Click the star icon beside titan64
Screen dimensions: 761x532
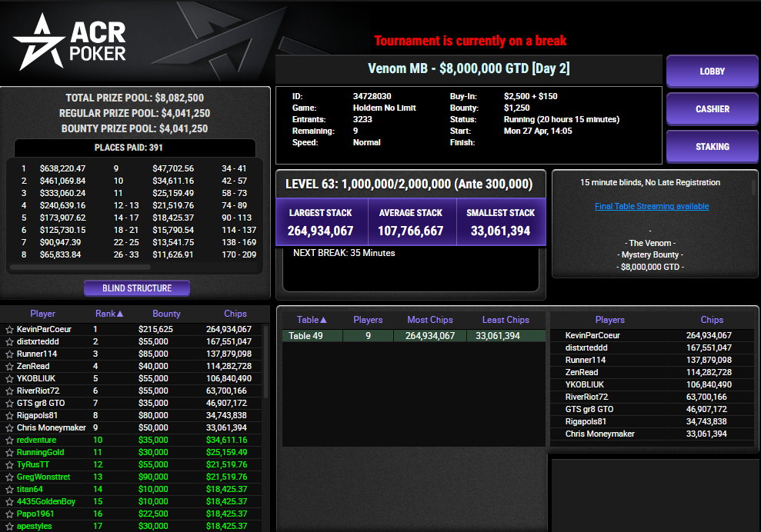(8, 489)
